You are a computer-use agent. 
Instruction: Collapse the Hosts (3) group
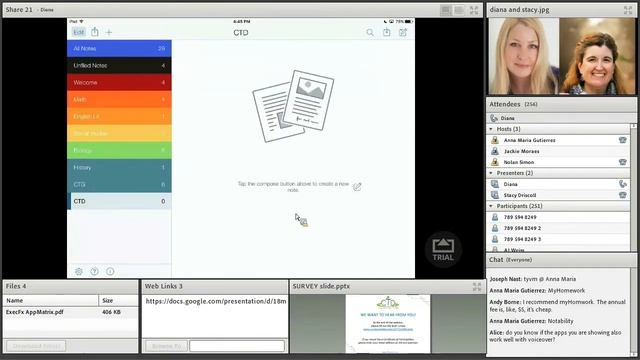[491, 129]
